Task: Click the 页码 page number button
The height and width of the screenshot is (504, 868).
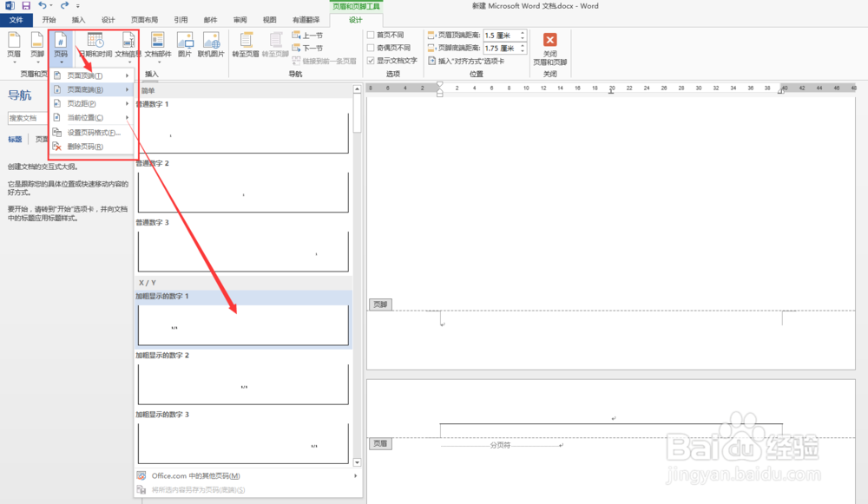Action: point(61,47)
